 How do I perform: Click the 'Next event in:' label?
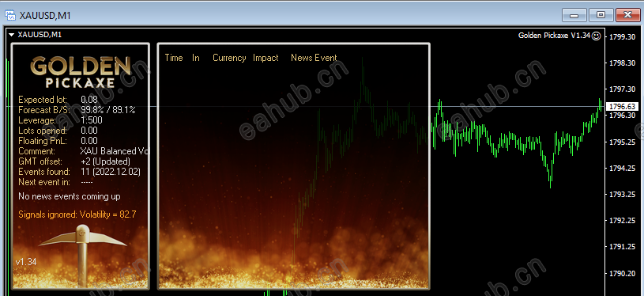[x=44, y=182]
